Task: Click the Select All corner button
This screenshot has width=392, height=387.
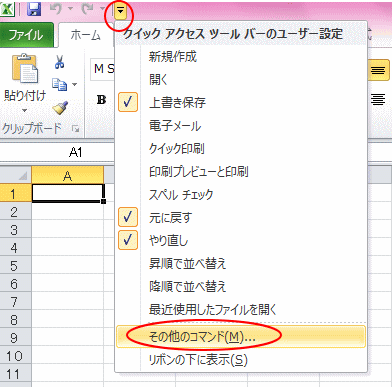Action: (x=16, y=175)
